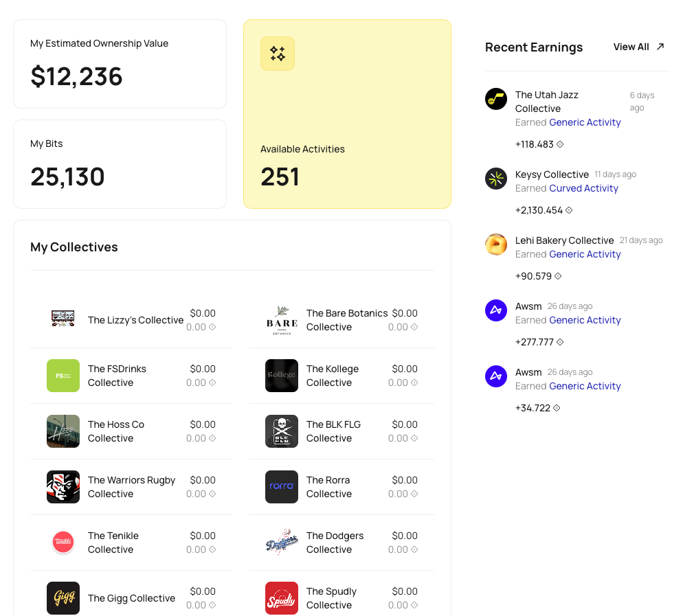683x616 pixels.
Task: Open The BLK FLG Collective name
Action: click(333, 431)
